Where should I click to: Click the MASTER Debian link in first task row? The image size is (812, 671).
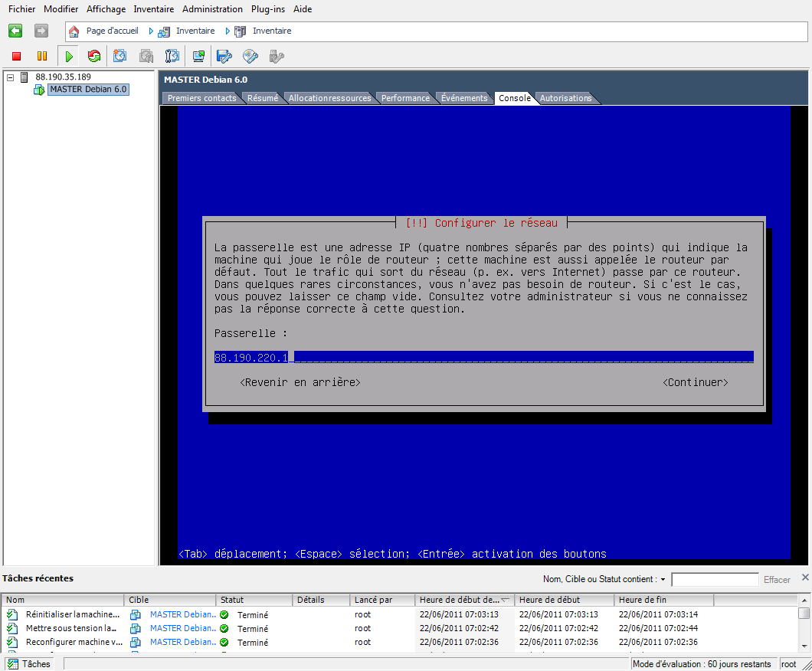point(183,614)
